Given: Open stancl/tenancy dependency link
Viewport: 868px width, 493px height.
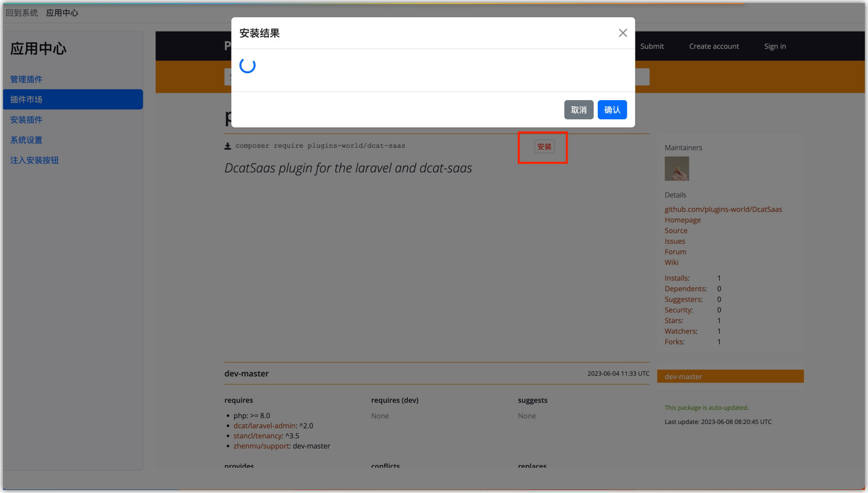Looking at the screenshot, I should point(258,436).
